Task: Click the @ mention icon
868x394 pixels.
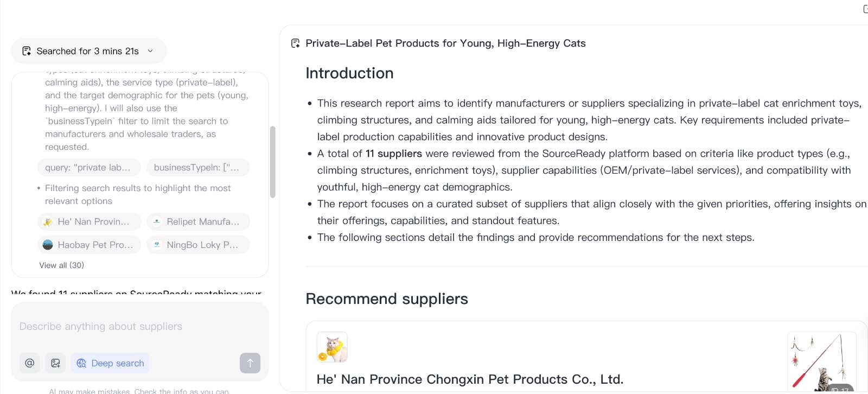Action: pos(30,363)
